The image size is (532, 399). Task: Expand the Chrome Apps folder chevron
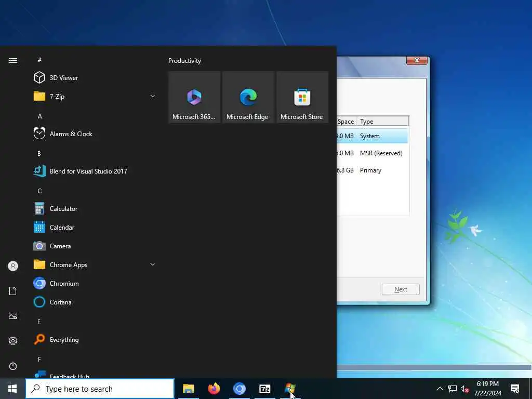click(x=153, y=264)
